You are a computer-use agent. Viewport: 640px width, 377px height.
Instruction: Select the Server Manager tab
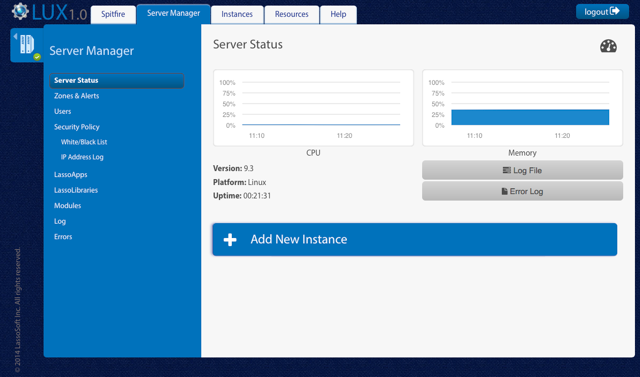tap(173, 13)
